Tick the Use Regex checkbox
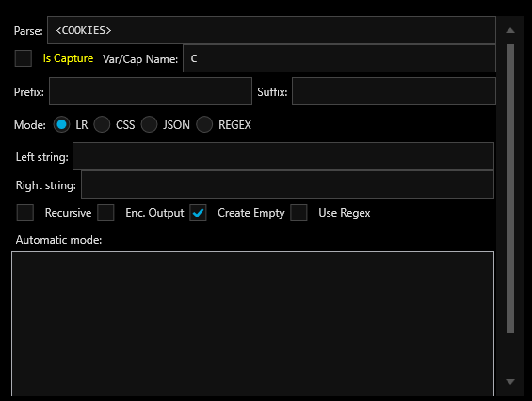 298,213
